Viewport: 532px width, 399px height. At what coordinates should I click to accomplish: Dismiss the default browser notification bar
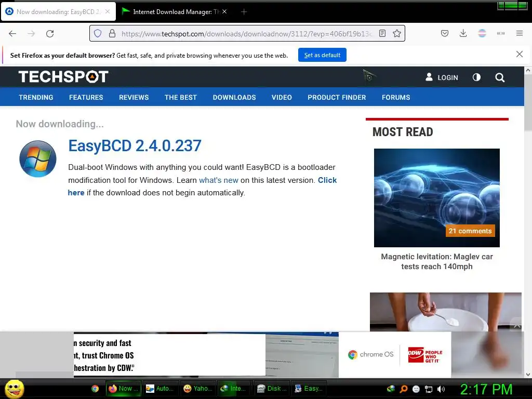click(519, 54)
